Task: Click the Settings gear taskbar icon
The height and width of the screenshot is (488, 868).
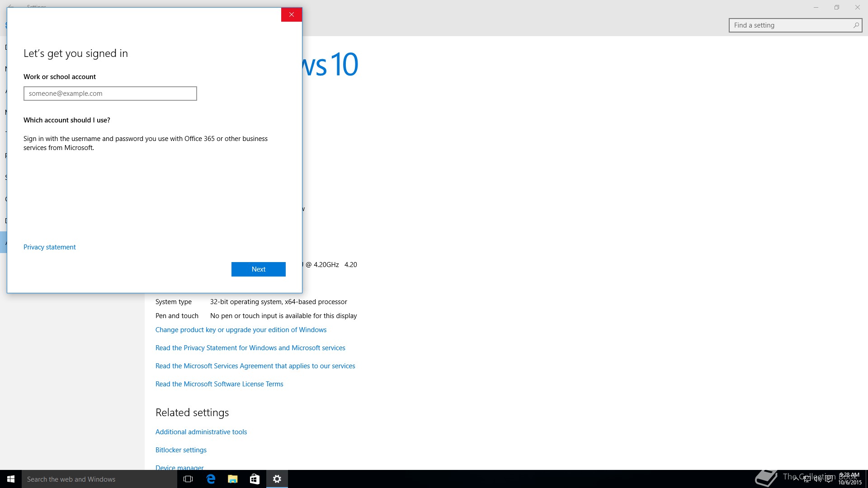Action: point(277,479)
